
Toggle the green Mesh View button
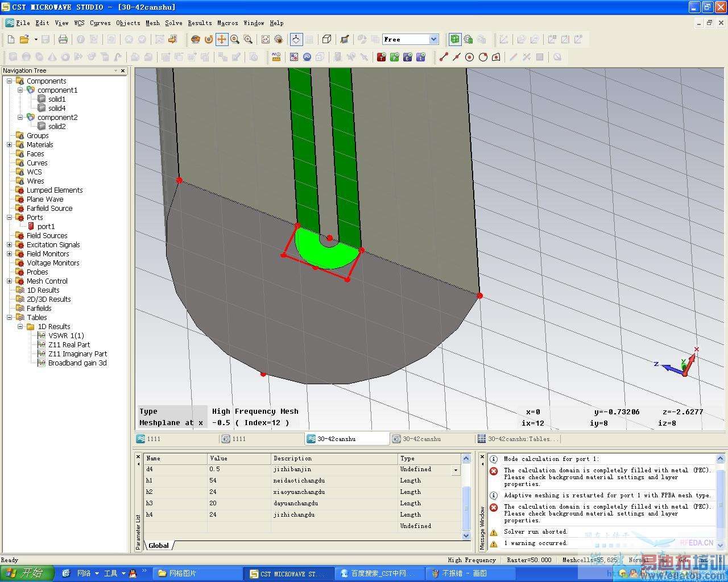click(454, 39)
